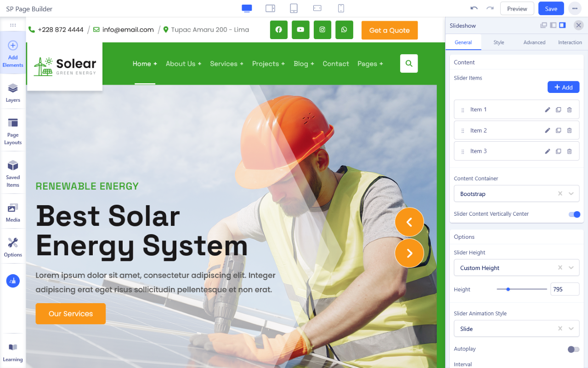Edit slider Item 1 with pencil icon
Screen dimensions: 588x368
(547, 110)
